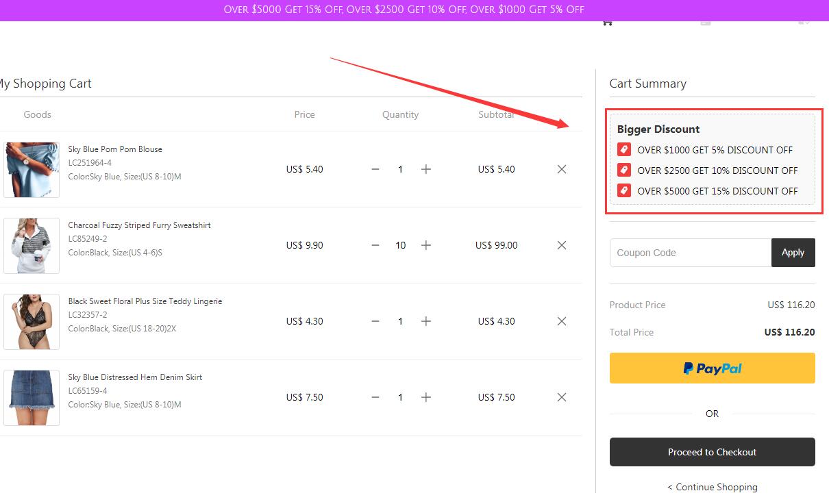This screenshot has height=504, width=829.
Task: Go back via Continue Shopping link
Action: click(713, 487)
